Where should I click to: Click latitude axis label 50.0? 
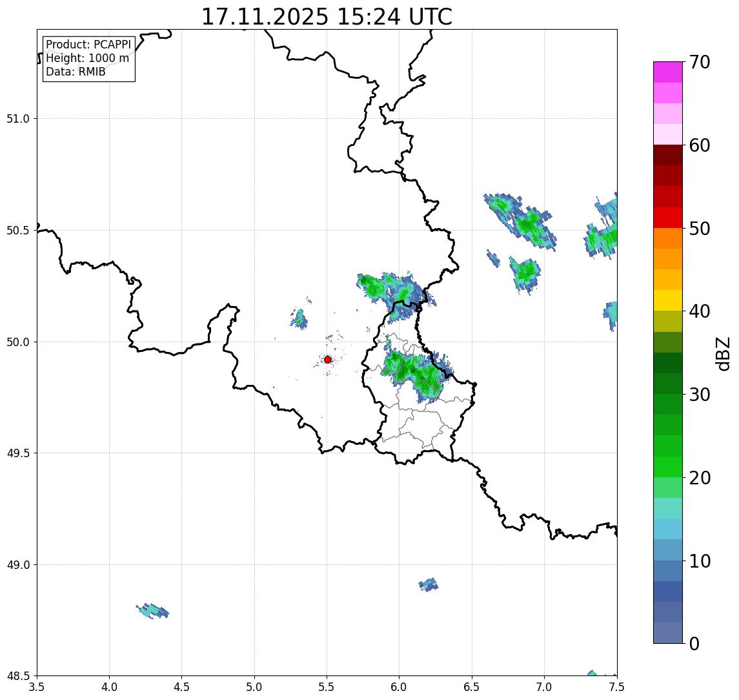pyautogui.click(x=18, y=342)
